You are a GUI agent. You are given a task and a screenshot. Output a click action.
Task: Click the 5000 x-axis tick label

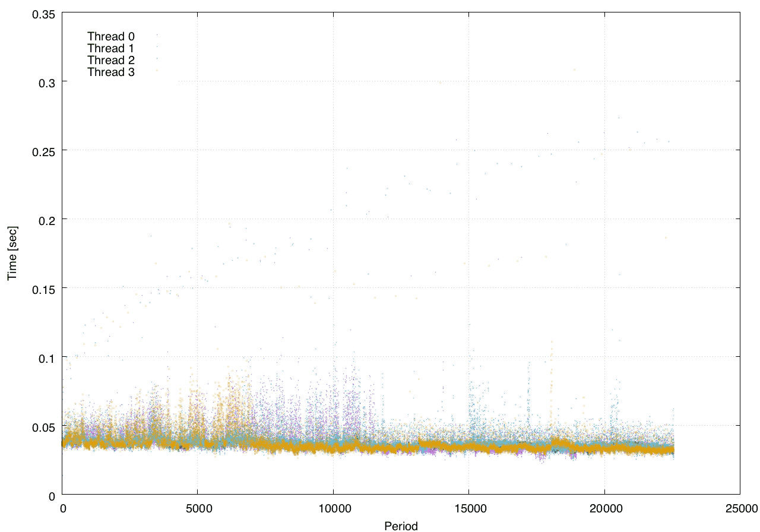197,508
